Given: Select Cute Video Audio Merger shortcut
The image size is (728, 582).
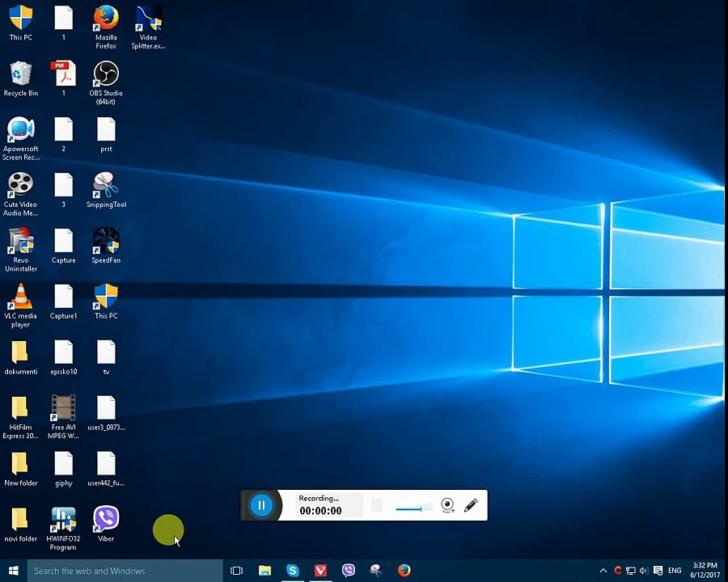Looking at the screenshot, I should [x=20, y=194].
